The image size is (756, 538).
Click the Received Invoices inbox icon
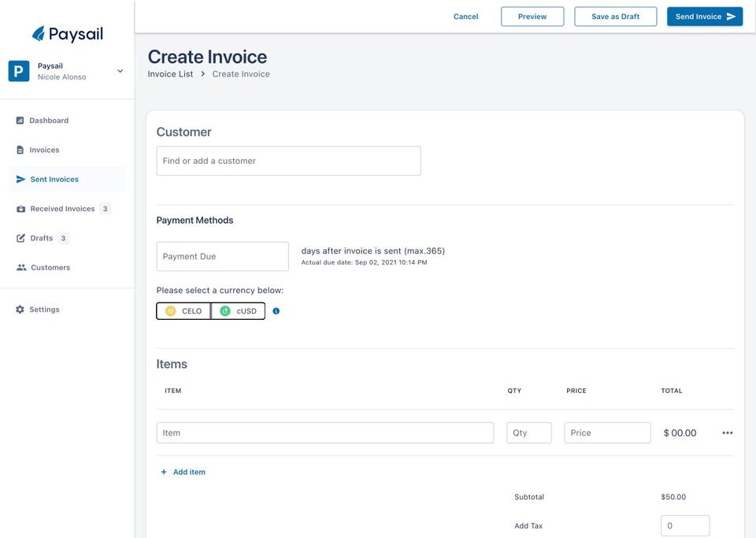20,209
